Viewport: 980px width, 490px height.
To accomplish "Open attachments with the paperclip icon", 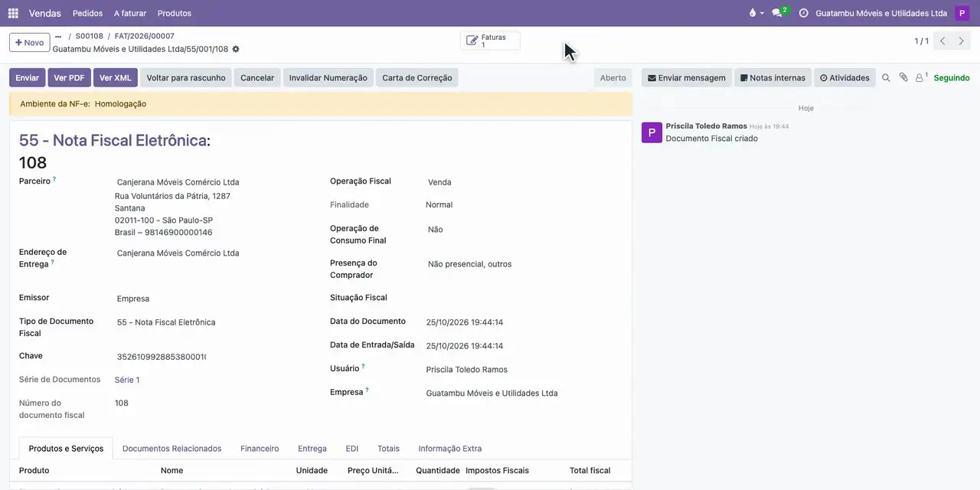I will pos(903,77).
